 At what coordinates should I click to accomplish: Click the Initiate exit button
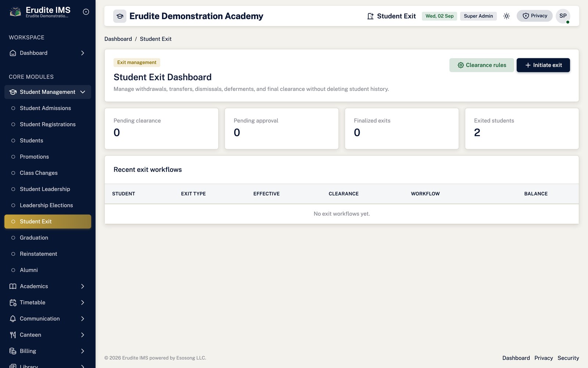543,65
